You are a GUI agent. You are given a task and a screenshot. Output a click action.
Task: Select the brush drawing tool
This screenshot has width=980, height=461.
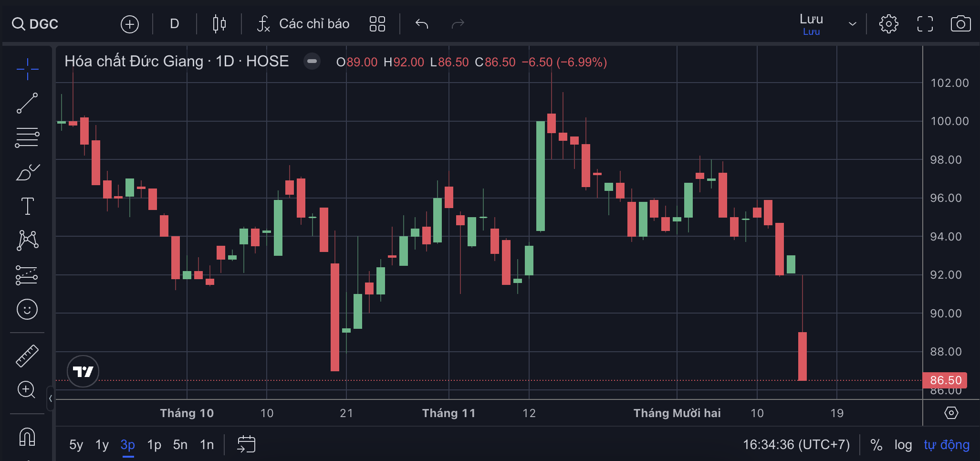tap(27, 172)
